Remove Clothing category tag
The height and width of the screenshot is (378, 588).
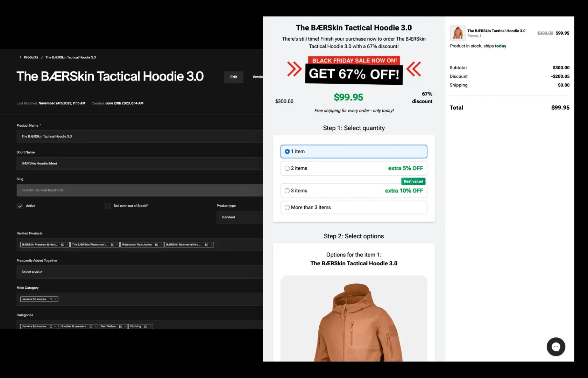pyautogui.click(x=150, y=327)
